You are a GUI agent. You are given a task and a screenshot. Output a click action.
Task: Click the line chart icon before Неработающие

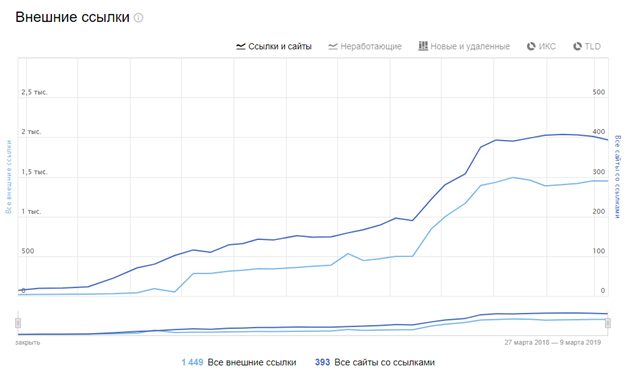click(x=333, y=47)
